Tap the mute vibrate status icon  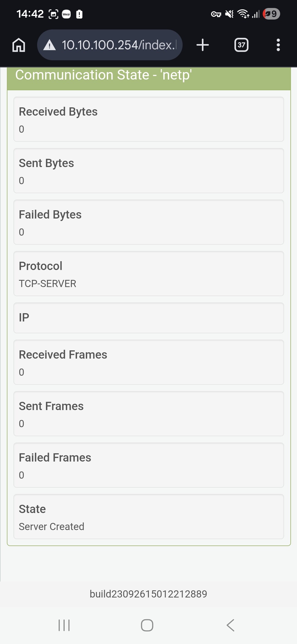229,14
